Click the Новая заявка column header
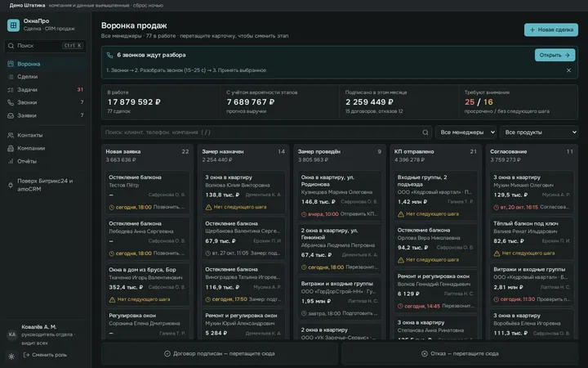 click(147, 155)
